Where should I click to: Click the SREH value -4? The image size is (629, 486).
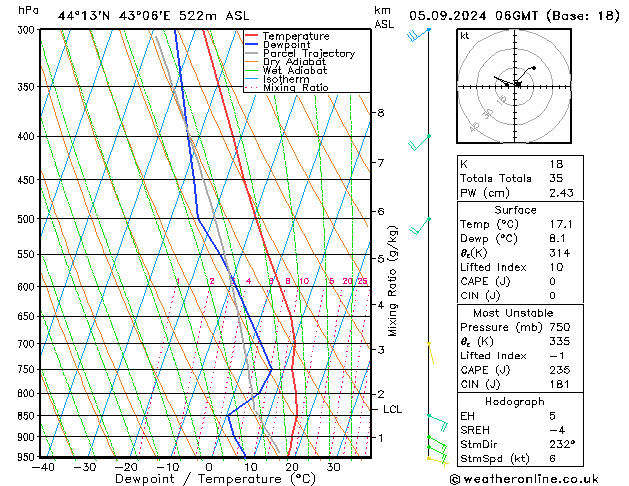[x=557, y=430]
